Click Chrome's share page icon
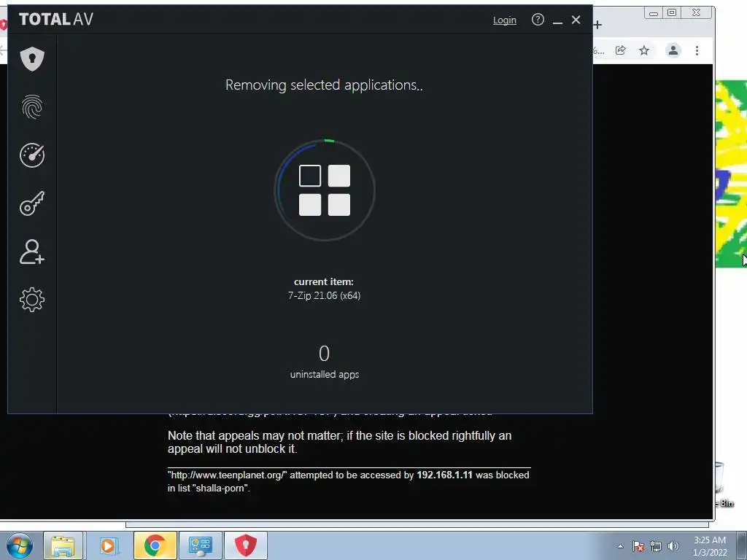747x560 pixels. tap(620, 50)
